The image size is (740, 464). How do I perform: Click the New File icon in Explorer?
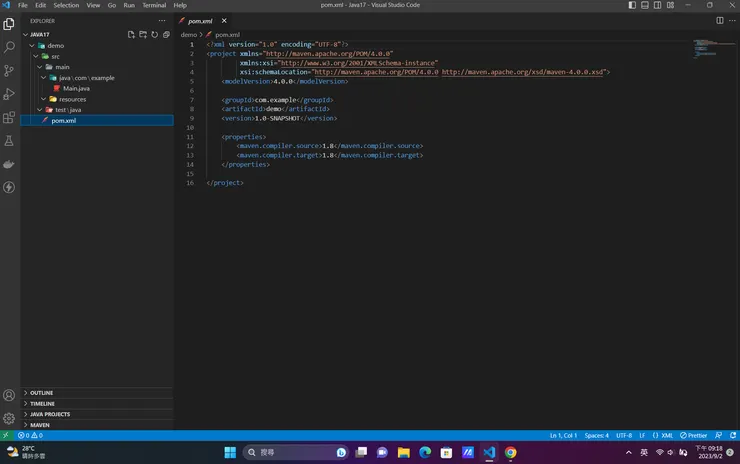(x=131, y=34)
